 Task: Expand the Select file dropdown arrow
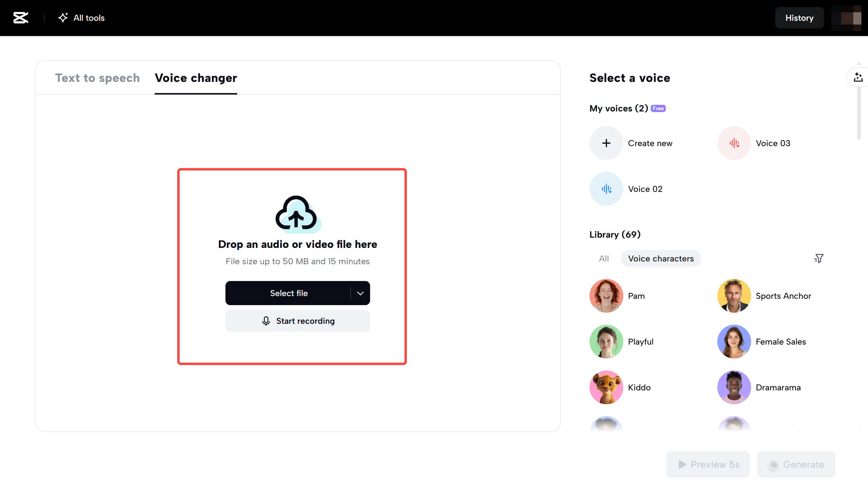click(360, 293)
